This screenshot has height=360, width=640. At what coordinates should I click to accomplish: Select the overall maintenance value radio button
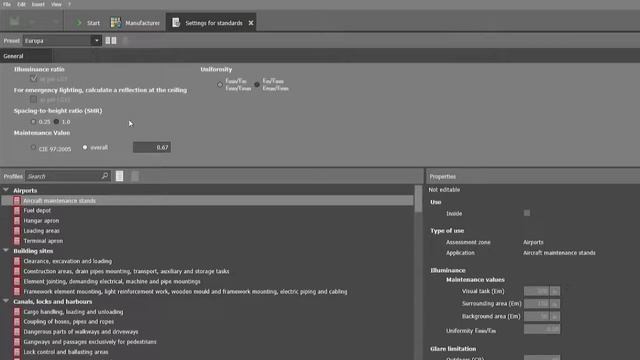pyautogui.click(x=85, y=147)
